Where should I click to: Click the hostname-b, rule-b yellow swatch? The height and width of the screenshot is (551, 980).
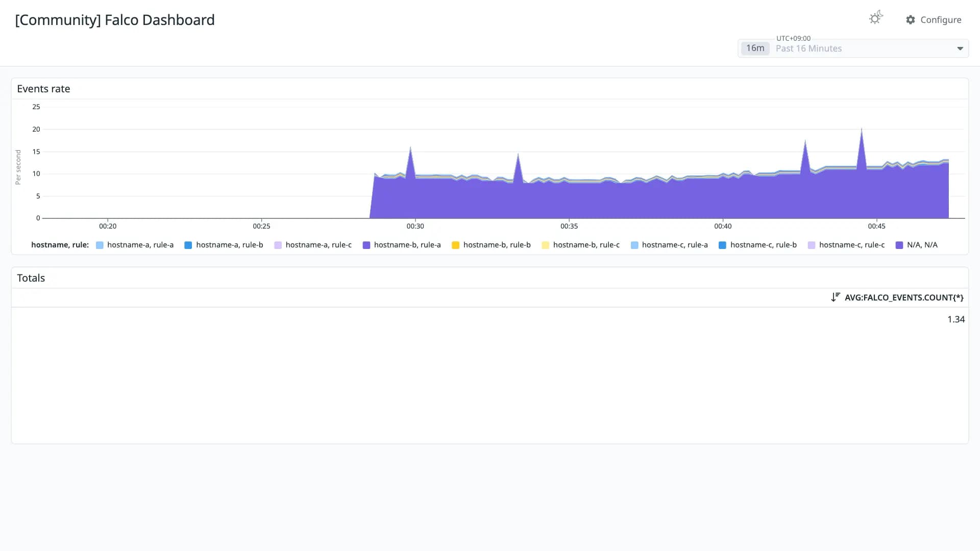pos(455,245)
